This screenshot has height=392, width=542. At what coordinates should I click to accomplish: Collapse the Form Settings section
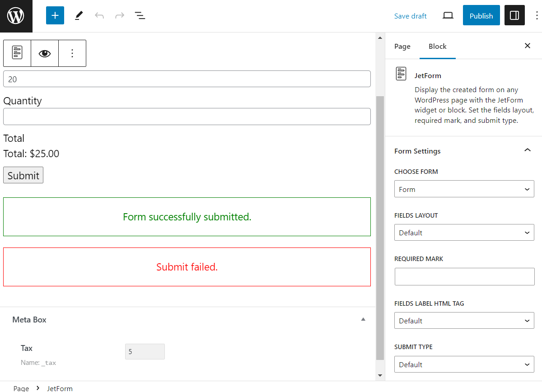pos(527,149)
